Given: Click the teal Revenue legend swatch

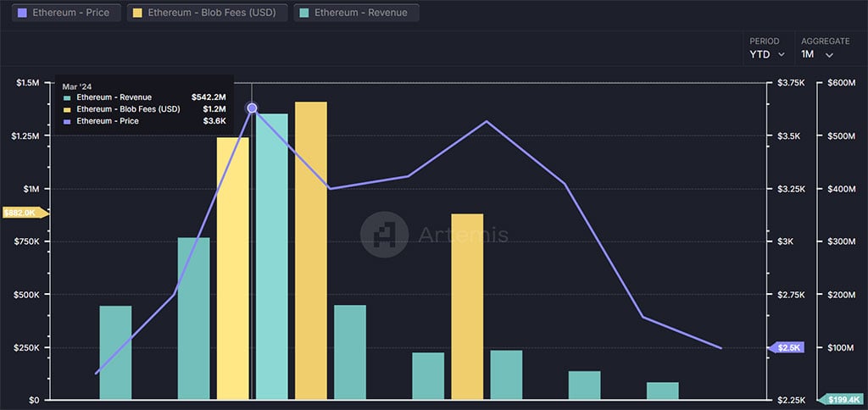Looking at the screenshot, I should pos(305,13).
